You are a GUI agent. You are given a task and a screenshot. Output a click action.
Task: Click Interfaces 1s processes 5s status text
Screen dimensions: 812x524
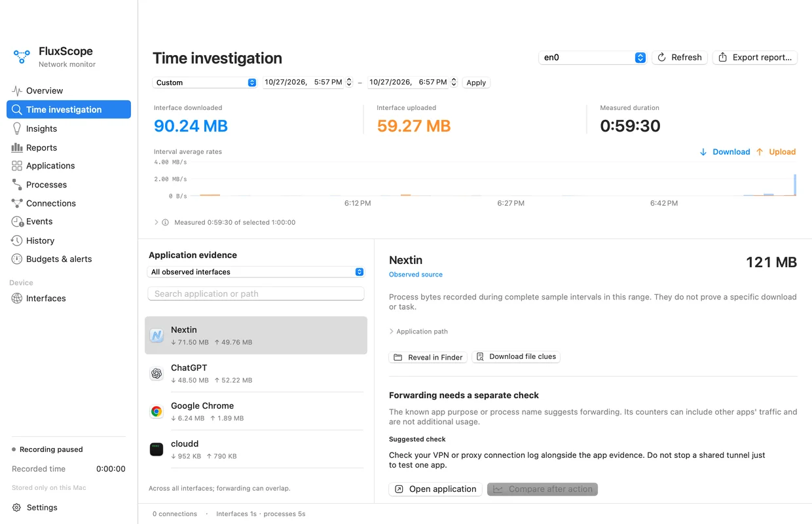point(261,514)
